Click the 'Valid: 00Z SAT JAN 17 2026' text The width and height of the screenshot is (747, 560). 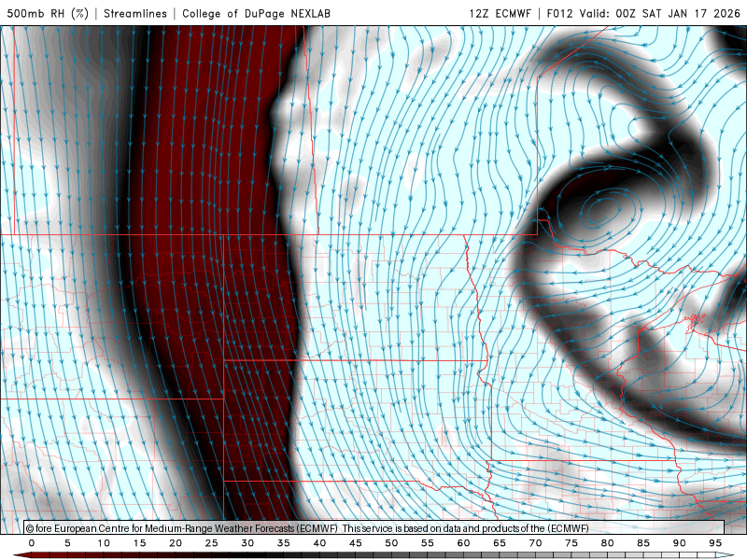(660, 13)
